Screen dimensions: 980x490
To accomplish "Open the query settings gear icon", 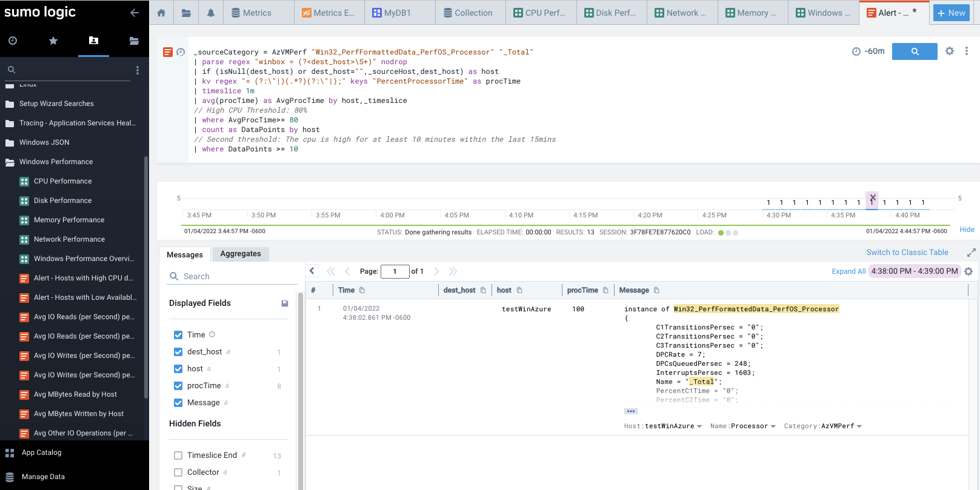I will coord(950,51).
